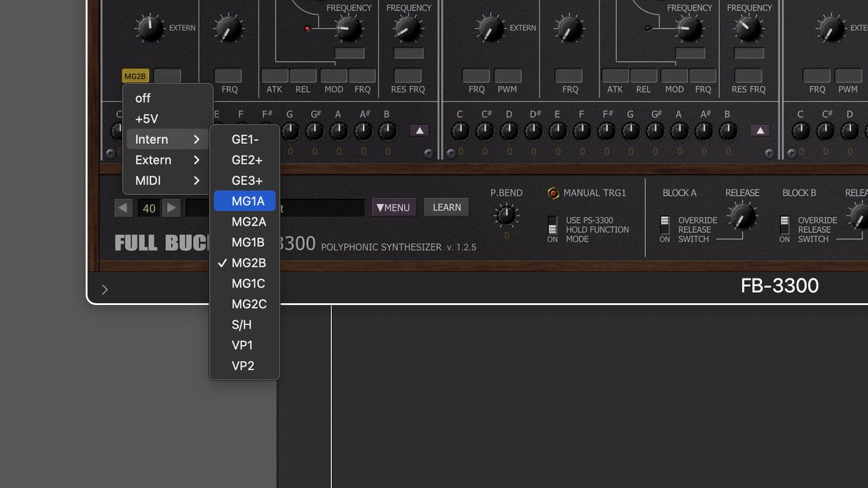Open the yellow MG2B modulation source slot

(x=135, y=76)
